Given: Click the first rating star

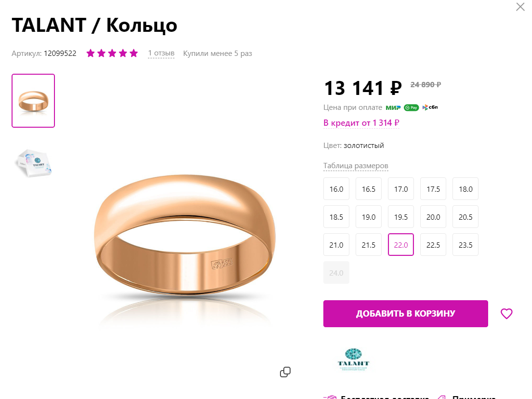Looking at the screenshot, I should pyautogui.click(x=91, y=53).
